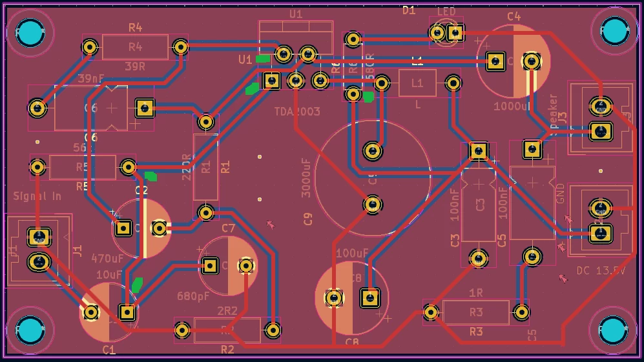Click the top-left cyan mounting hole
644x362 pixels.
[30, 32]
